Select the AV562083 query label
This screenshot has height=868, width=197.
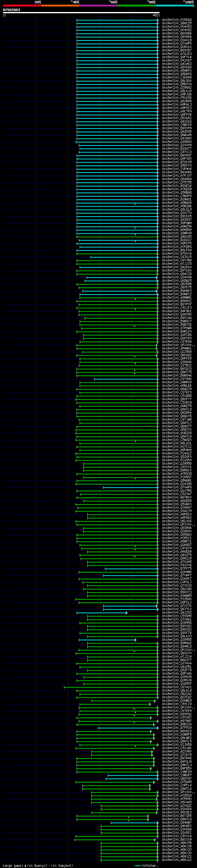(11, 10)
